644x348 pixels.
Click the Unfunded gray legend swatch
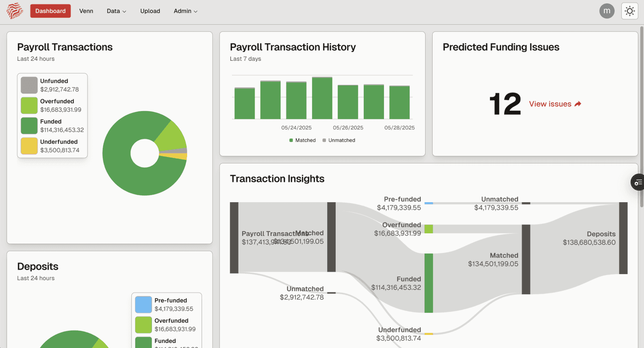pyautogui.click(x=29, y=85)
